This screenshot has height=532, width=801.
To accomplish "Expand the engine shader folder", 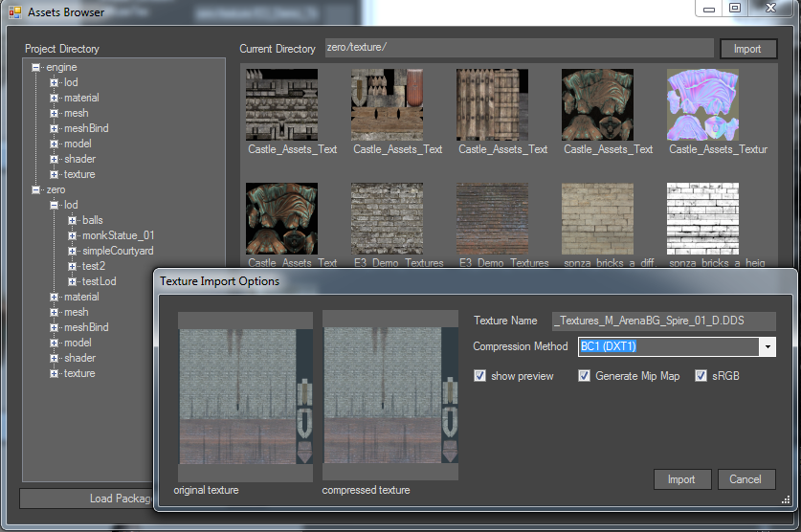I will point(55,159).
